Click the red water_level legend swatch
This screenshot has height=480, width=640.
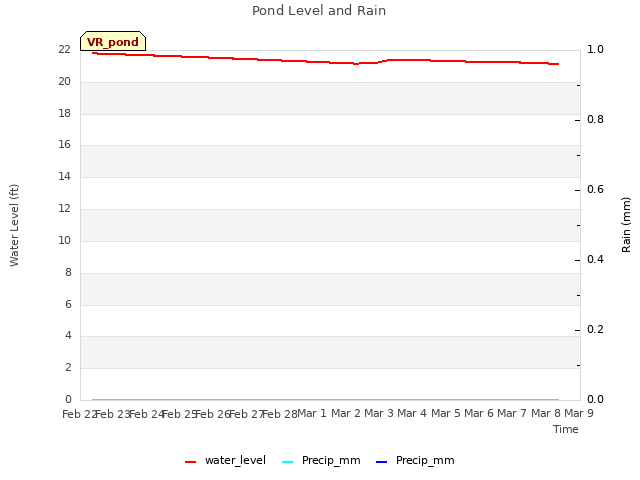[x=191, y=462]
